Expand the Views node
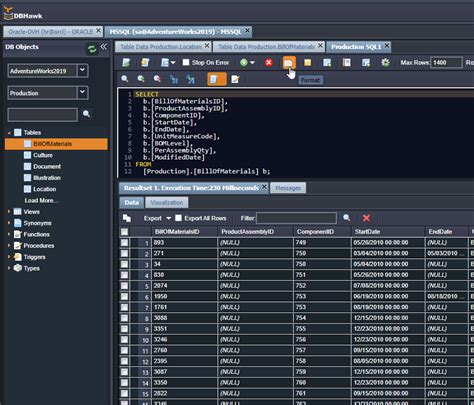Viewport: 474px width, 405px height. pos(9,211)
